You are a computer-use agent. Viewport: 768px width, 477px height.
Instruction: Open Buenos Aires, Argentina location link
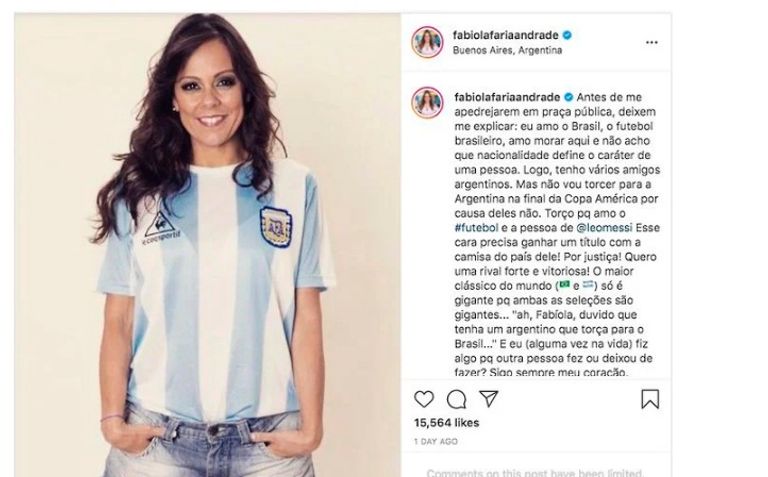(x=507, y=50)
